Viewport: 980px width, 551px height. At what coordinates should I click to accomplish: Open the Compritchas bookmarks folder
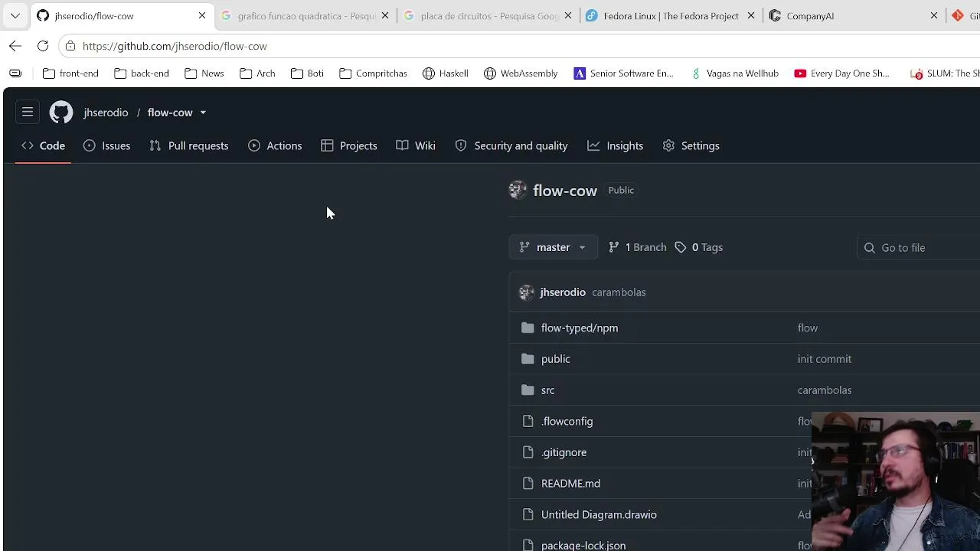point(373,73)
